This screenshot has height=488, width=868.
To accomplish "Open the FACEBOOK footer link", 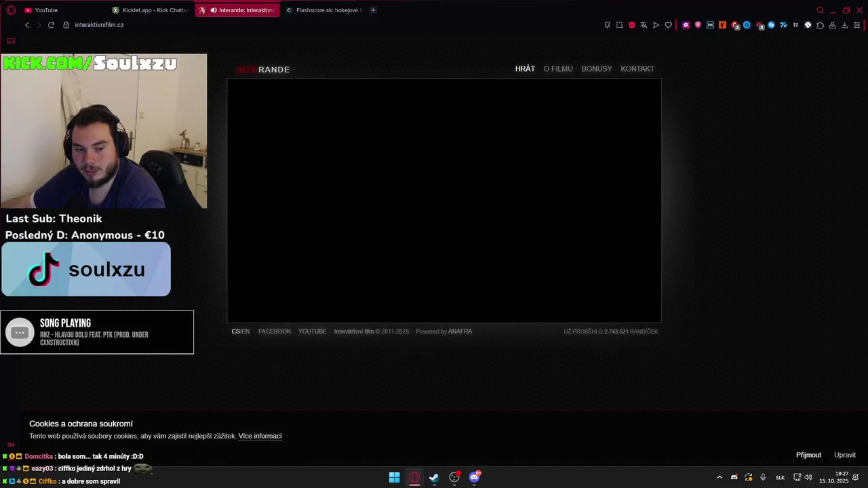I will point(275,331).
